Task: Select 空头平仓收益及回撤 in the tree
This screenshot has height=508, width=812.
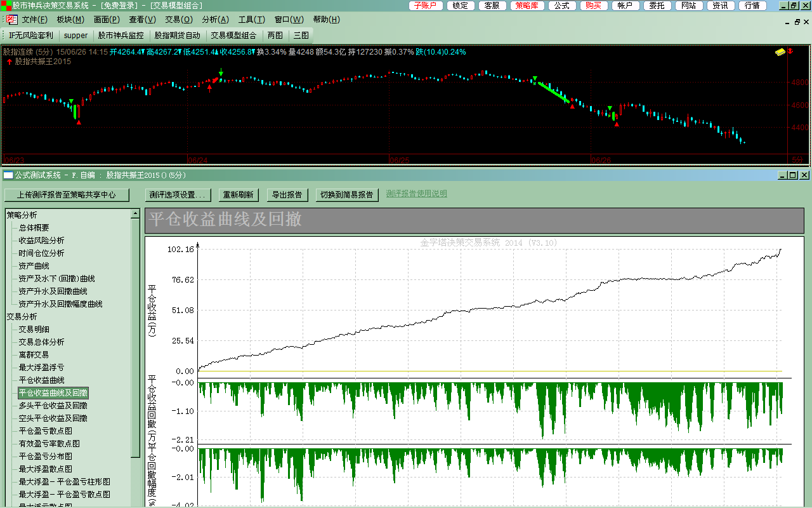Action: [53, 418]
